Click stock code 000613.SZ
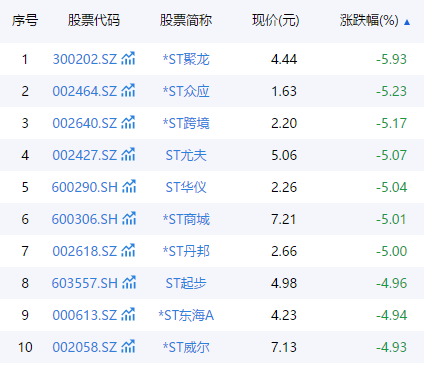 coord(85,315)
